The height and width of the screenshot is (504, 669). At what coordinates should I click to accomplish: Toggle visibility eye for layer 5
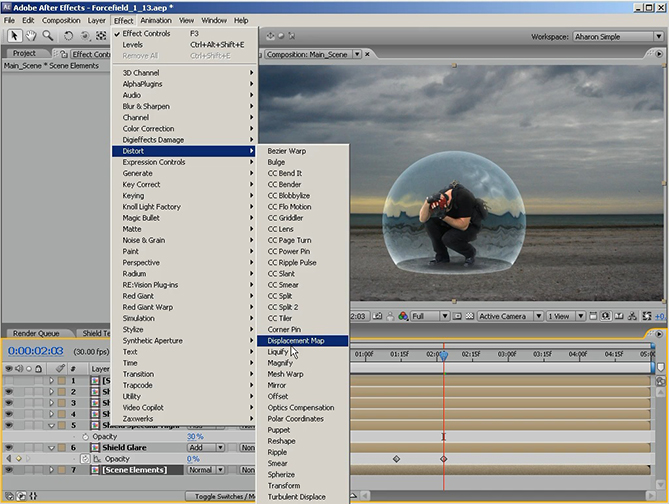(x=9, y=425)
